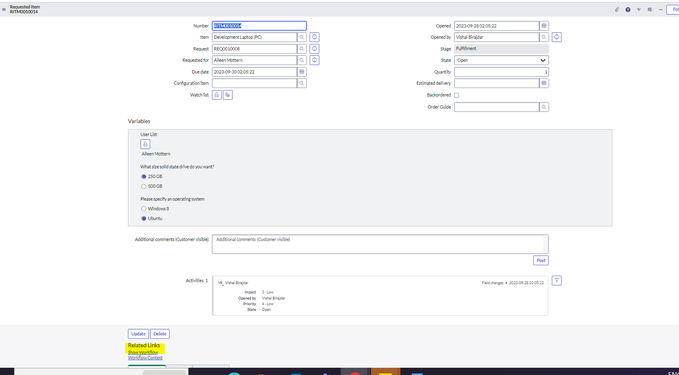Click the Quantity field
This screenshot has width=679, height=375.
[x=501, y=72]
